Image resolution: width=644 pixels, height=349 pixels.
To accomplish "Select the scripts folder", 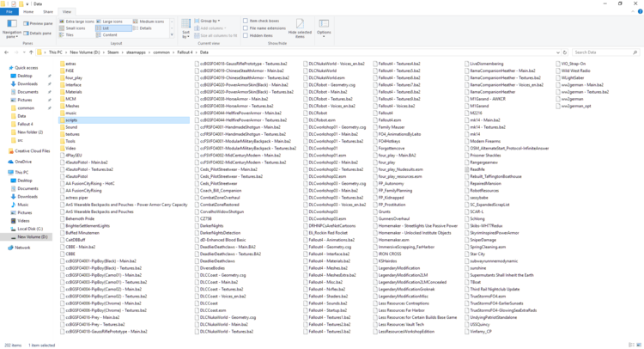I will click(124, 120).
